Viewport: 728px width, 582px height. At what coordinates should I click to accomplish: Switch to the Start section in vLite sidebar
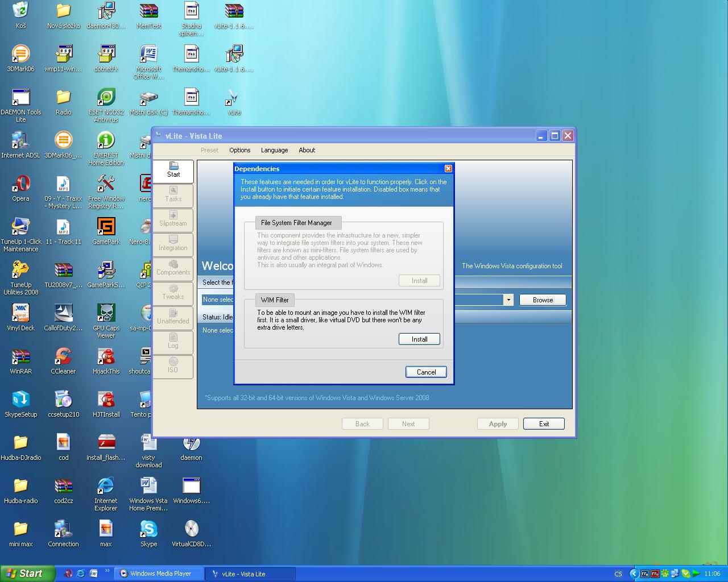(173, 172)
